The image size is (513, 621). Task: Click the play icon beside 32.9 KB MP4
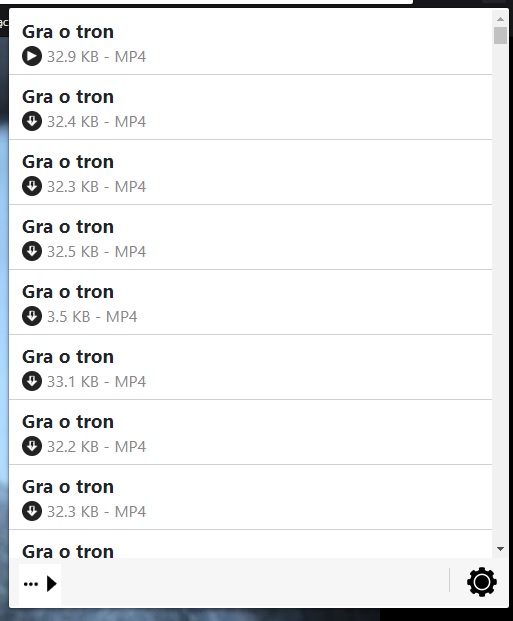pos(32,56)
